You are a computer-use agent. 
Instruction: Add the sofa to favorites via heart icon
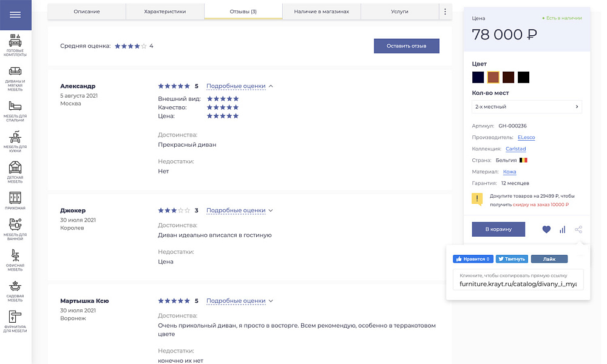tap(546, 229)
